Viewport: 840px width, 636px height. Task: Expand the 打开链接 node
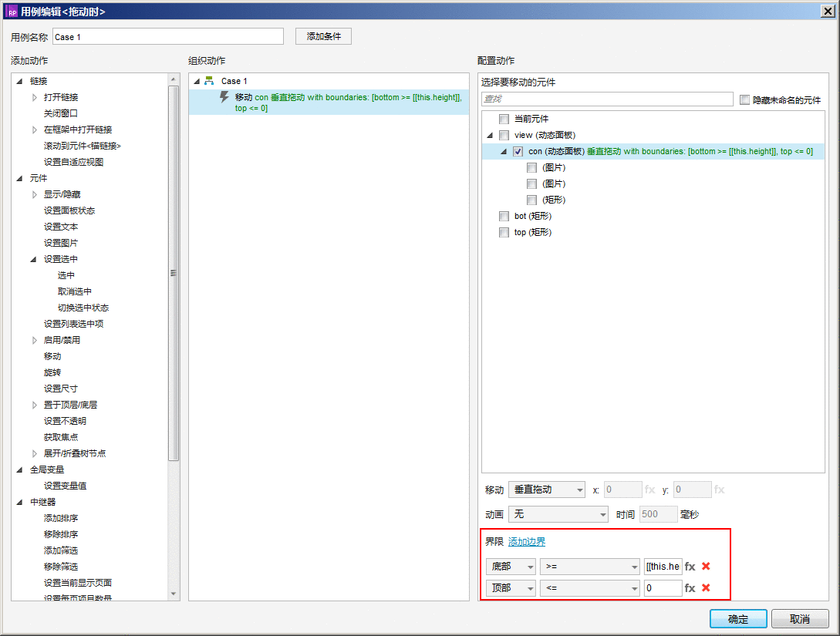[x=34, y=97]
